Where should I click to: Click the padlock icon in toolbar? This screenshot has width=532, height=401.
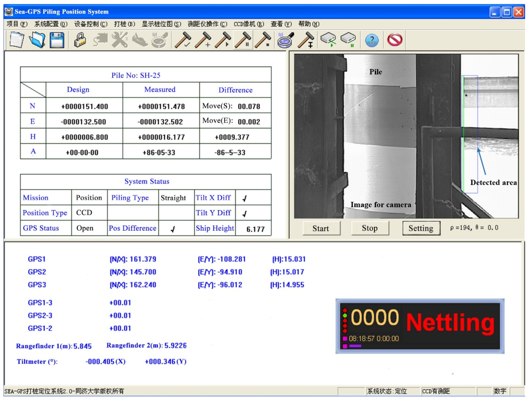pos(80,40)
